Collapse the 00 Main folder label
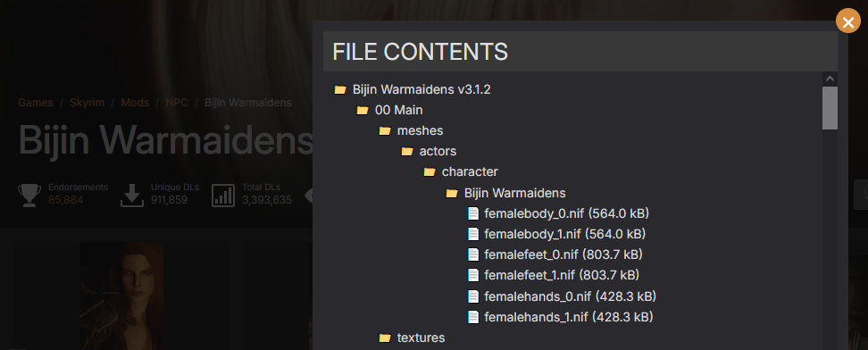The width and height of the screenshot is (868, 350). click(x=399, y=110)
